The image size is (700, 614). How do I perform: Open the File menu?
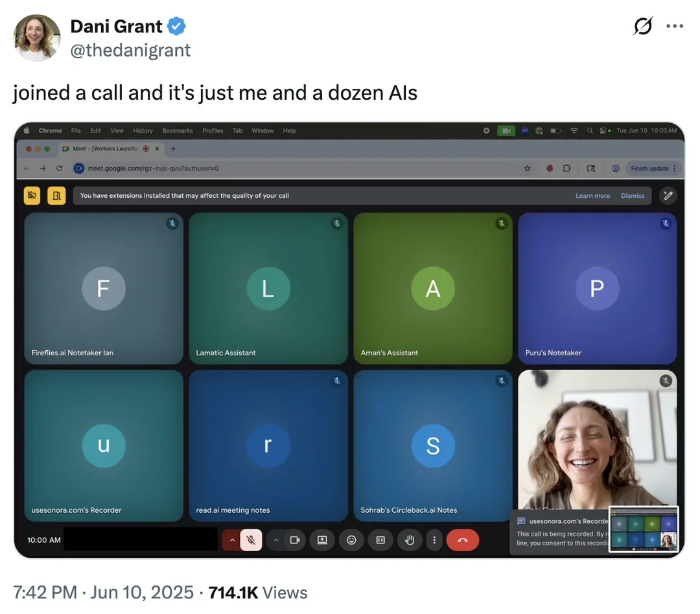[76, 130]
